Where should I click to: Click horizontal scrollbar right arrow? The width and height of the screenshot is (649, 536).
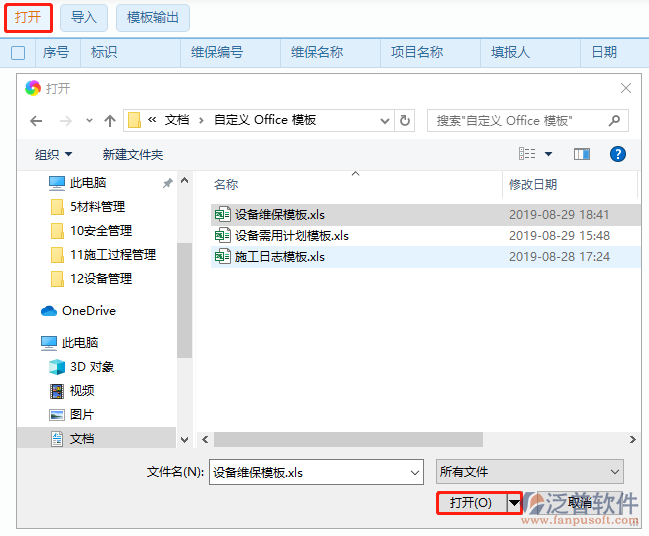(632, 439)
